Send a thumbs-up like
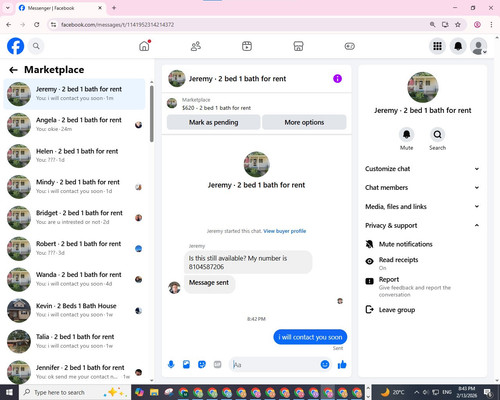Image resolution: width=500 pixels, height=400 pixels. [342, 365]
